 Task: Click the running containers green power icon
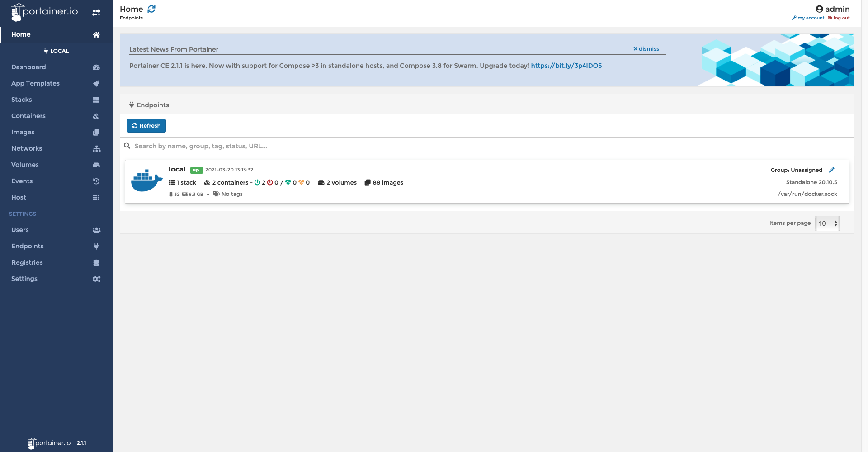click(257, 183)
